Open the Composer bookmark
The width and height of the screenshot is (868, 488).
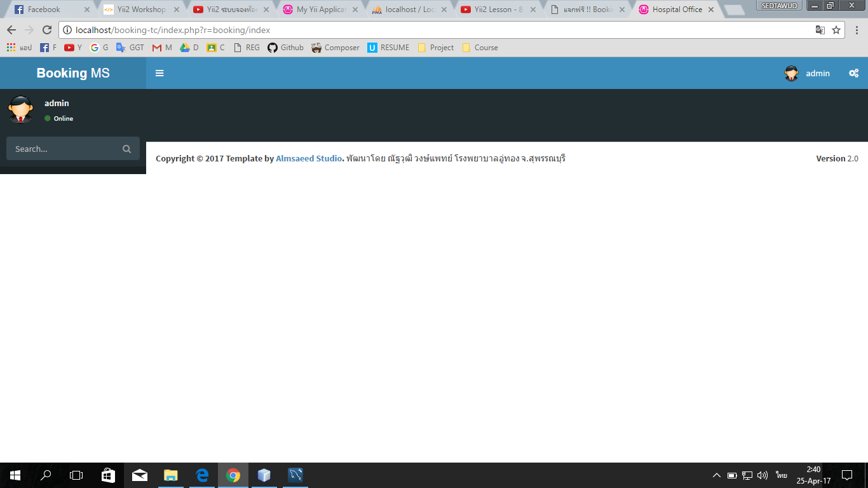point(336,48)
